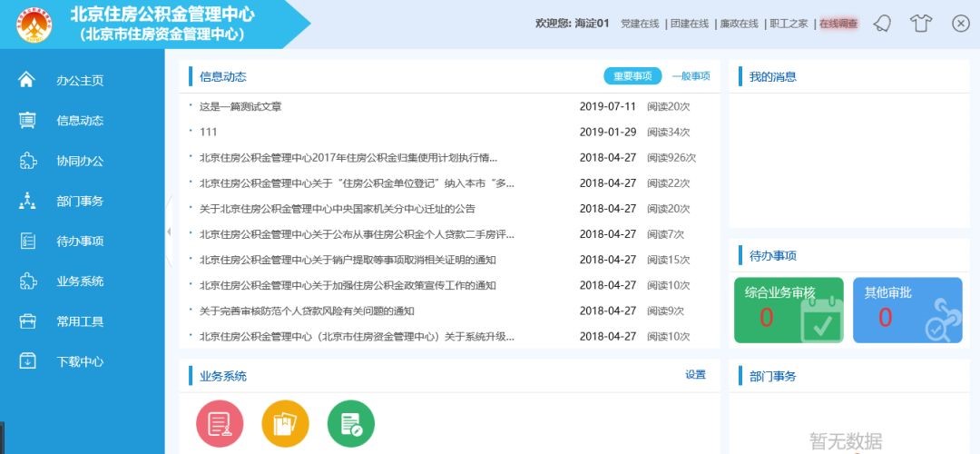Open the 在线调查 link
Image resolution: width=980 pixels, height=454 pixels.
click(x=838, y=24)
